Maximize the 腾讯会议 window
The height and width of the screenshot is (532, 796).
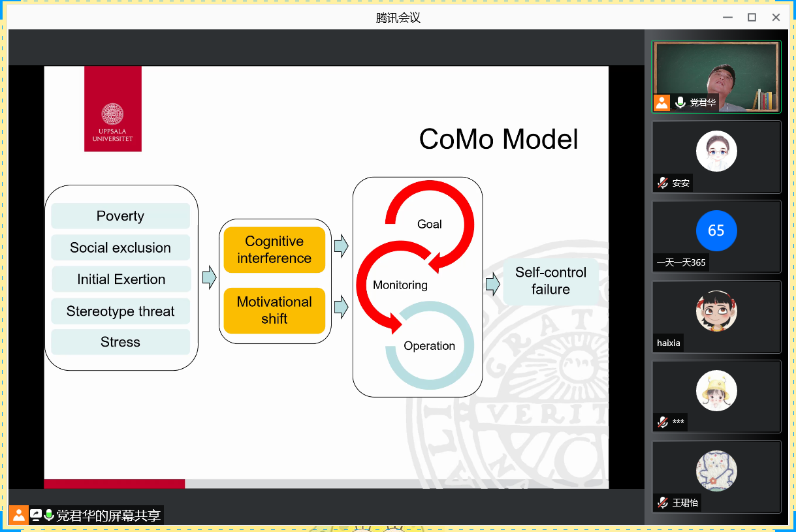[752, 18]
